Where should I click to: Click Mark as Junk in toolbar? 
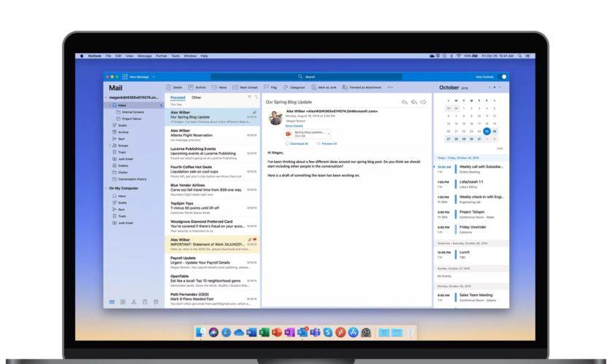(324, 87)
